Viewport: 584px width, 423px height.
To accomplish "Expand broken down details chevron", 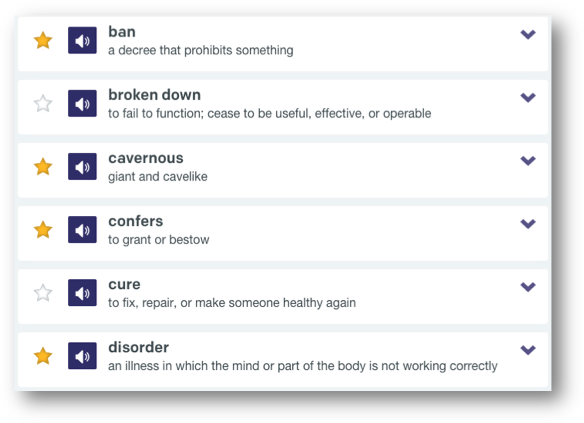I will [x=528, y=97].
